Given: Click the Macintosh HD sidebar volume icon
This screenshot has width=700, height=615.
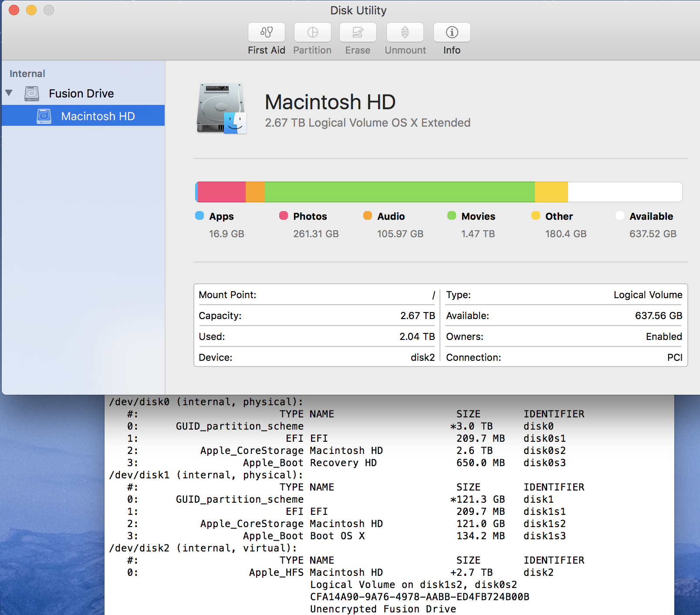Looking at the screenshot, I should (44, 116).
